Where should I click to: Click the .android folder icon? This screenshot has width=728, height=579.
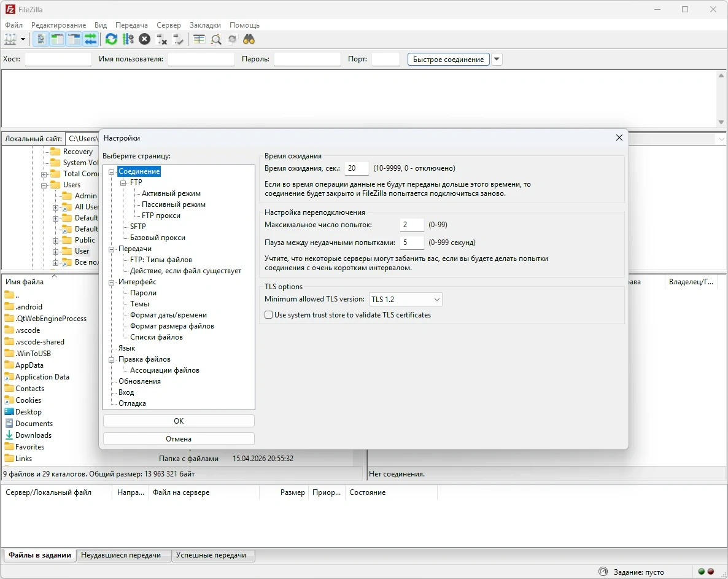pos(9,306)
